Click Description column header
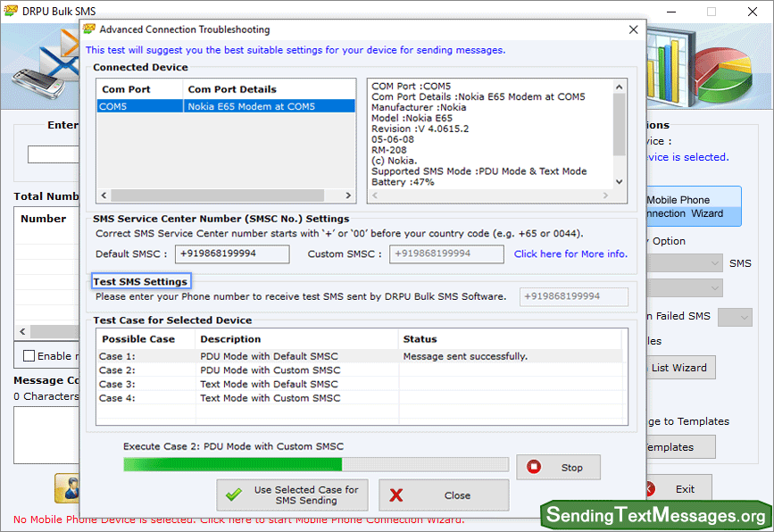The height and width of the screenshot is (532, 774). [297, 339]
